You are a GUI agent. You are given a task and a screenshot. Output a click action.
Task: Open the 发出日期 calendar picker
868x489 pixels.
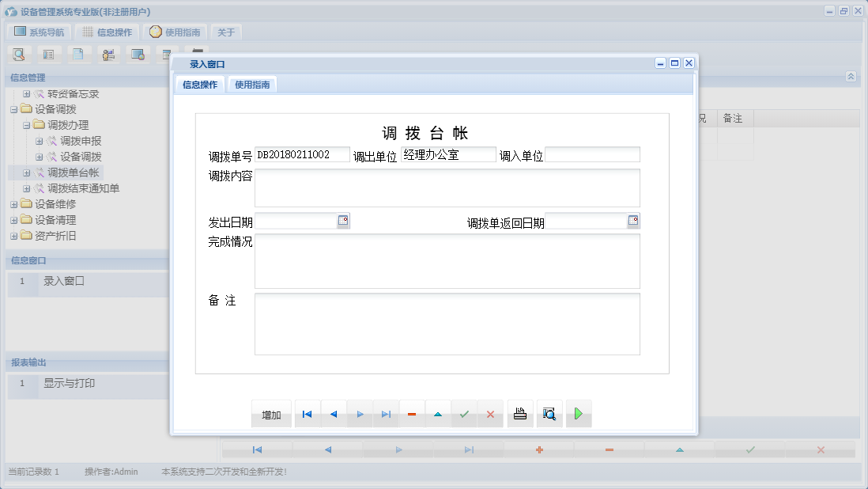click(x=342, y=222)
